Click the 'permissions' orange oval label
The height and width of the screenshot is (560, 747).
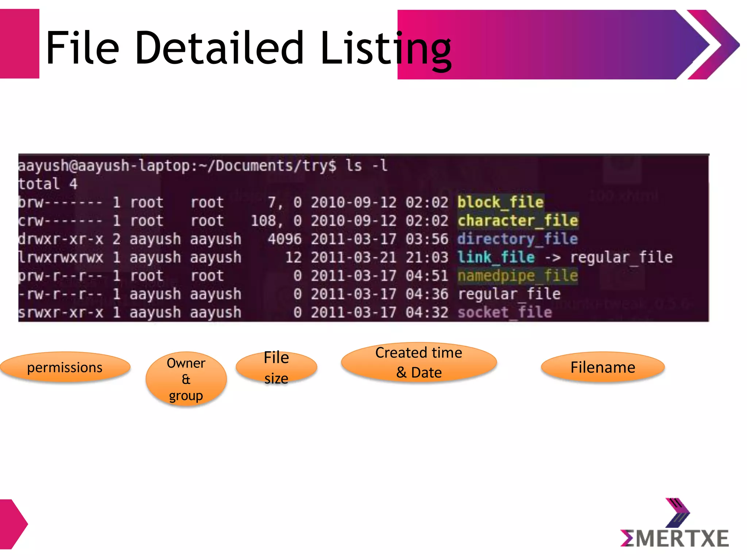(x=65, y=367)
